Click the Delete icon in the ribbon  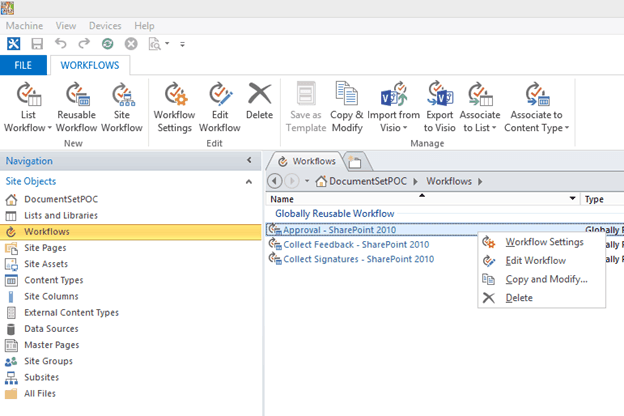(x=259, y=97)
